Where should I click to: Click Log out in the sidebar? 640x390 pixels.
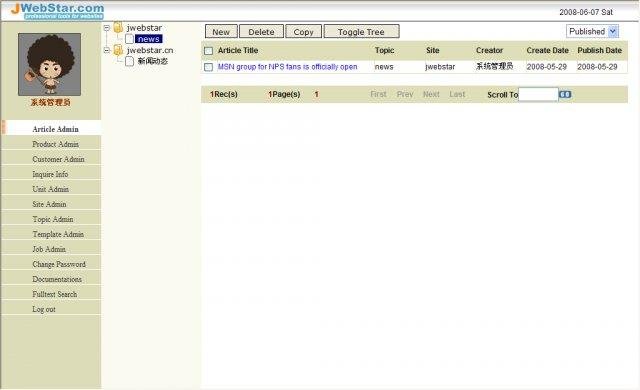pyautogui.click(x=44, y=309)
